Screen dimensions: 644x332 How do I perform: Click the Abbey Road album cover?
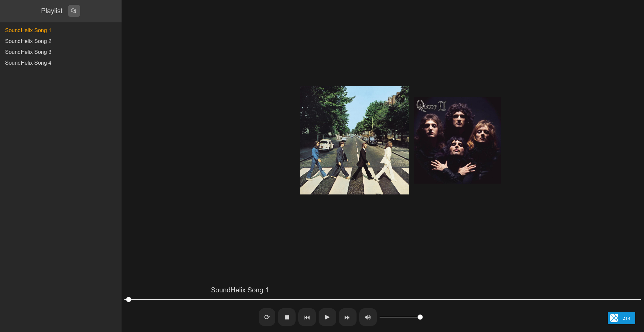pyautogui.click(x=355, y=140)
